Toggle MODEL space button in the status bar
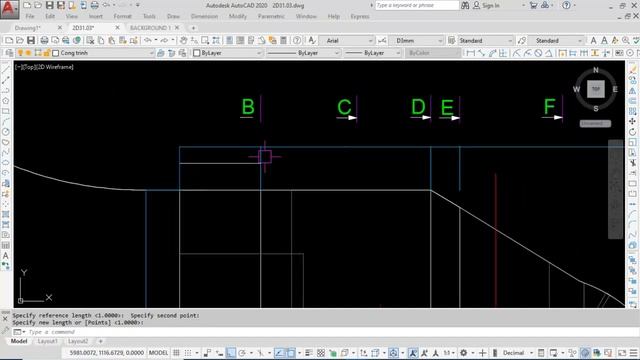 click(x=158, y=353)
